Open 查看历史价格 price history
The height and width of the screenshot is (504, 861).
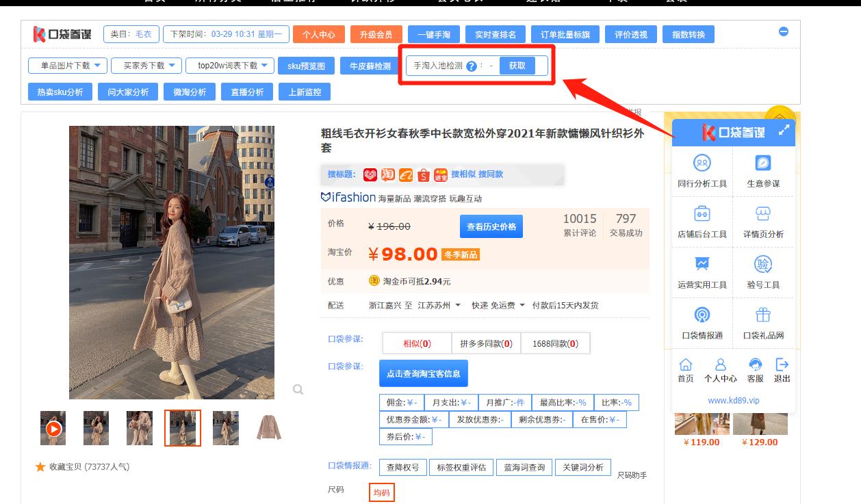[x=491, y=226]
